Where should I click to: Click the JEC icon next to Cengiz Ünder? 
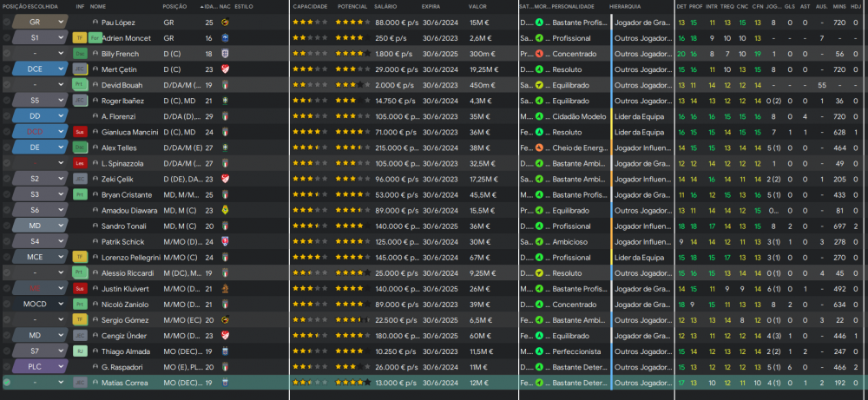(x=80, y=336)
